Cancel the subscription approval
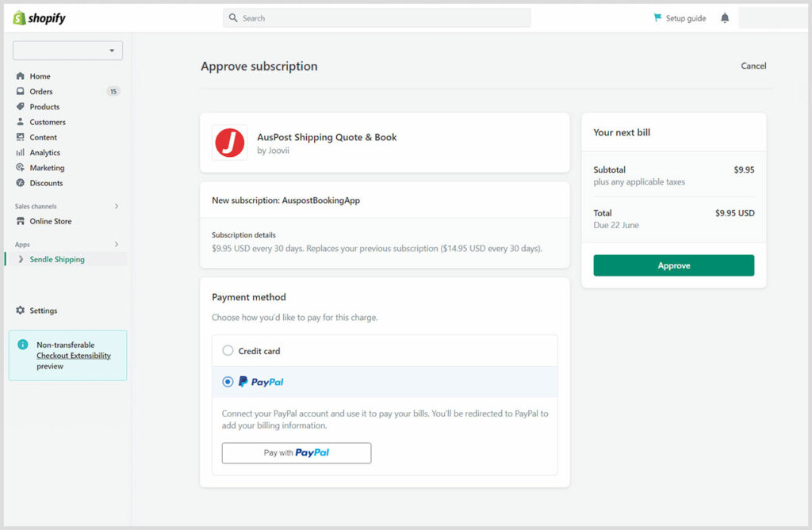This screenshot has height=530, width=812. pos(753,66)
